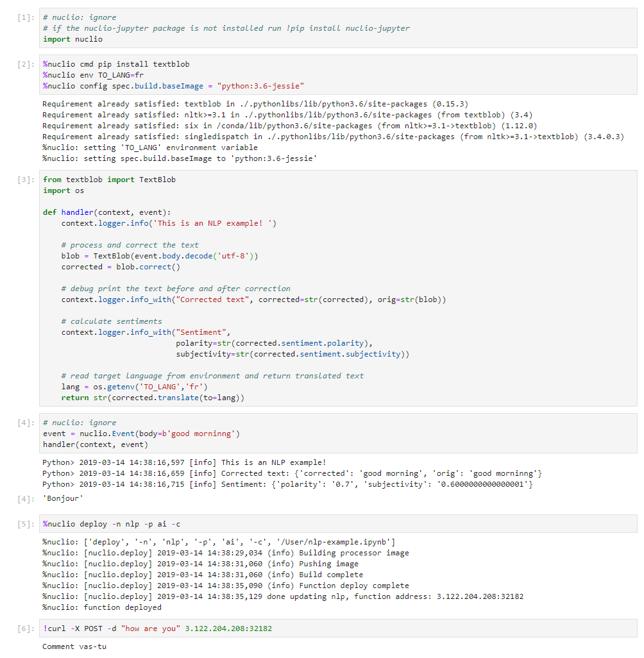
Task: Click output line mentioning singledispatch requirement
Action: click(333, 137)
